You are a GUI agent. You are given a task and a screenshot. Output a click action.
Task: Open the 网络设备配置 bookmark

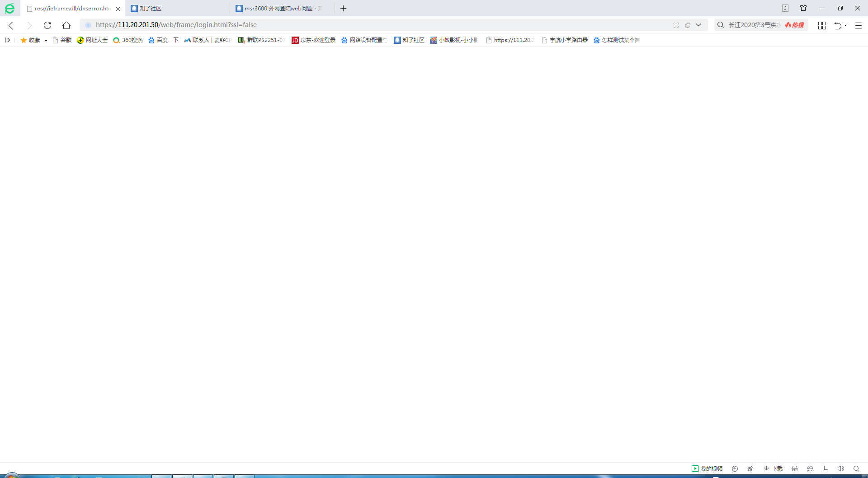pyautogui.click(x=364, y=40)
